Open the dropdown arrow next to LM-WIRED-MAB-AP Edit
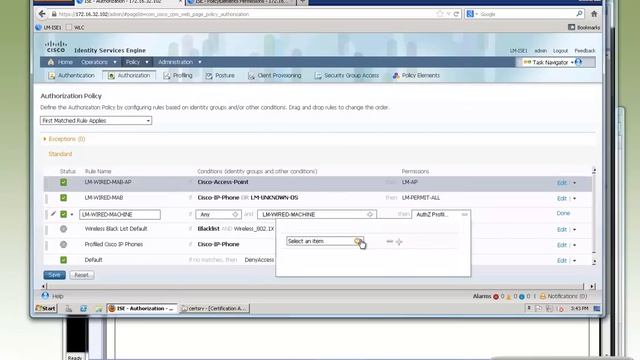 574,183
